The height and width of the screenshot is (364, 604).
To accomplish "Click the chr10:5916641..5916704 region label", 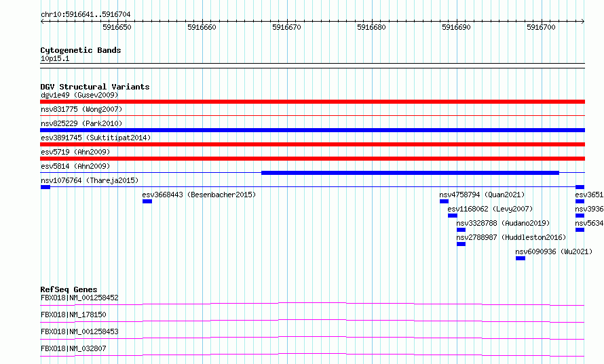I will [86, 14].
